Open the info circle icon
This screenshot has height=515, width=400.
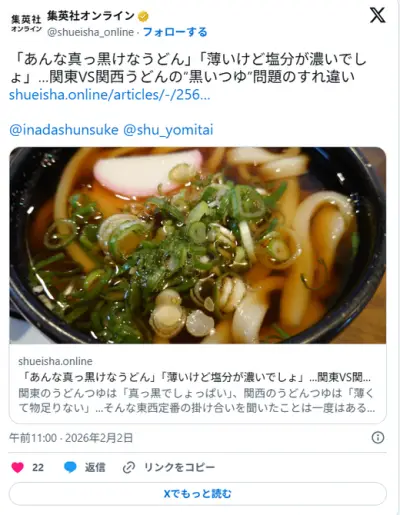click(378, 437)
